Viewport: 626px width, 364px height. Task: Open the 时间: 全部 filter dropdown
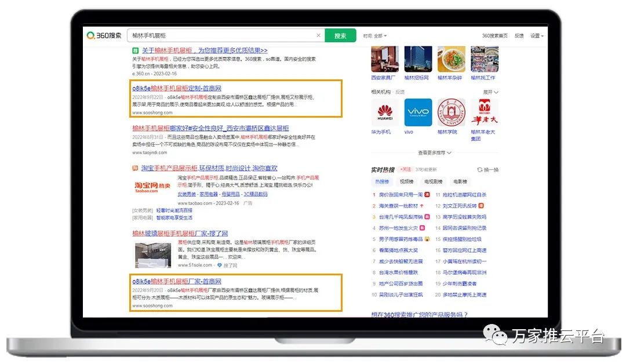pyautogui.click(x=374, y=36)
